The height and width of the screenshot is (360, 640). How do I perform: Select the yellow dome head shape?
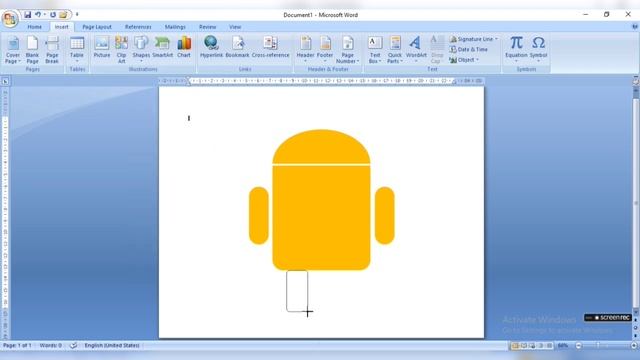point(321,147)
